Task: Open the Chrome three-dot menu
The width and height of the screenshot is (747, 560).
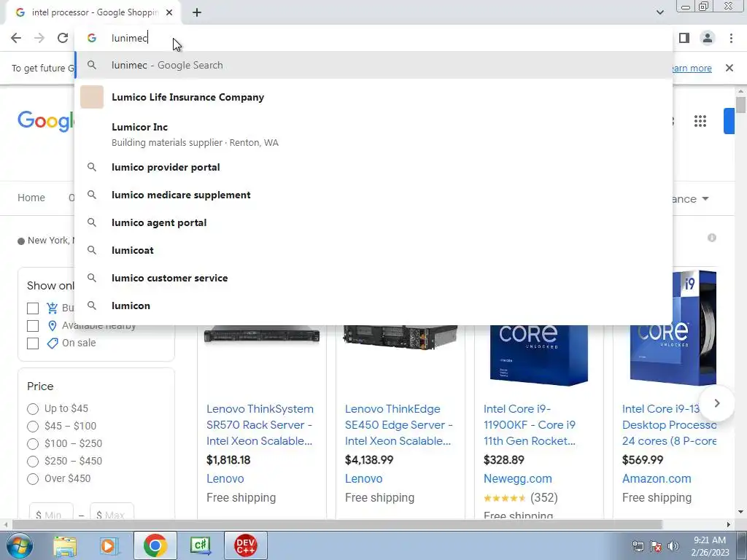Action: 731,38
